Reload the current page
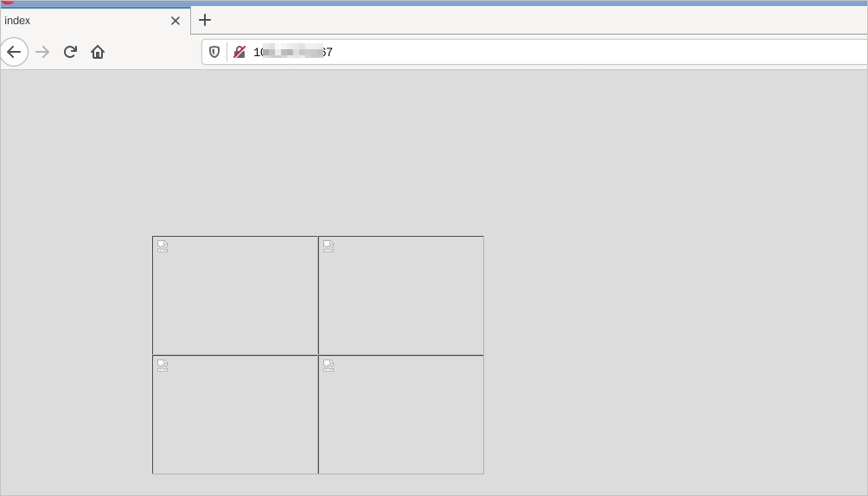The width and height of the screenshot is (868, 496). pyautogui.click(x=70, y=52)
